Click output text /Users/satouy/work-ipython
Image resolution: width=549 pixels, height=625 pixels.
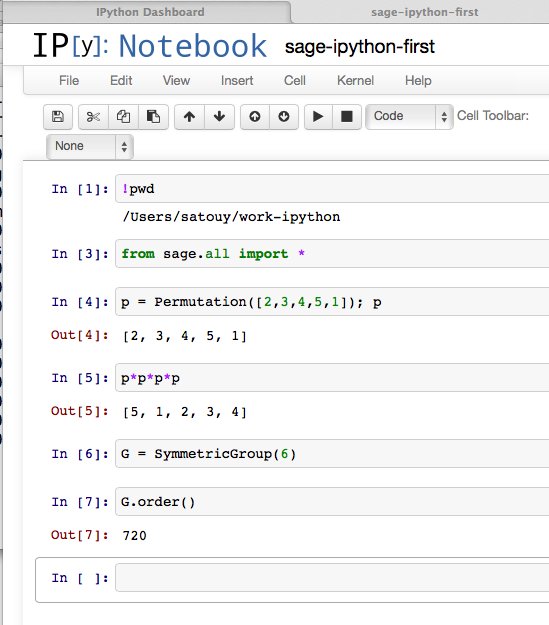coord(232,217)
